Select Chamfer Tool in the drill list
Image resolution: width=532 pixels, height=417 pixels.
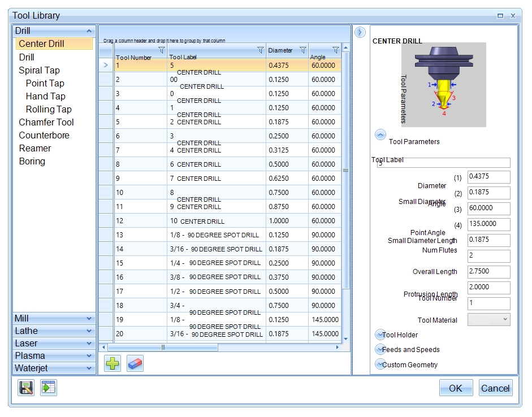coord(46,122)
